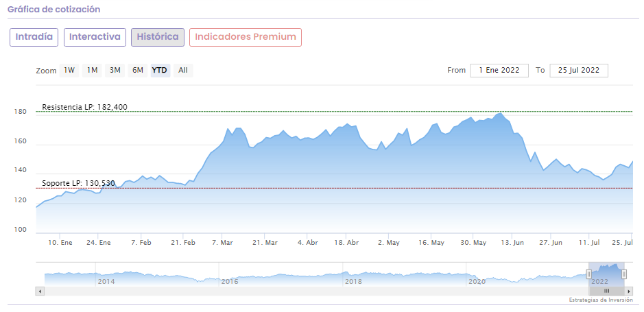Choose the 3M zoom range
The height and width of the screenshot is (312, 644).
coord(115,70)
